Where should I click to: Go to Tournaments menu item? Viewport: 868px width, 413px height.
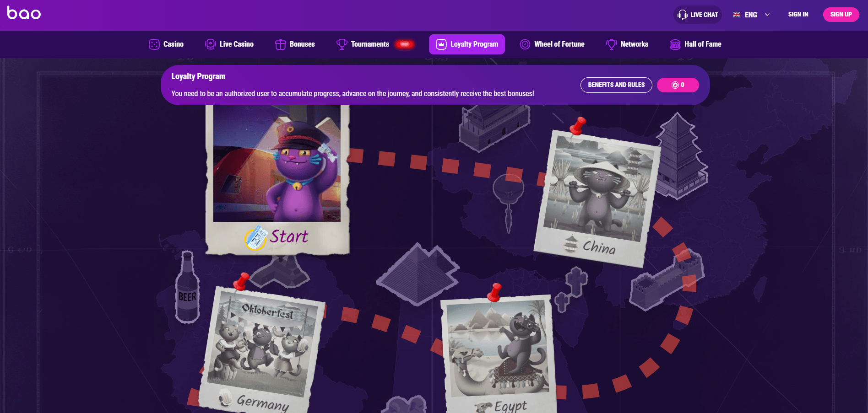[x=370, y=44]
